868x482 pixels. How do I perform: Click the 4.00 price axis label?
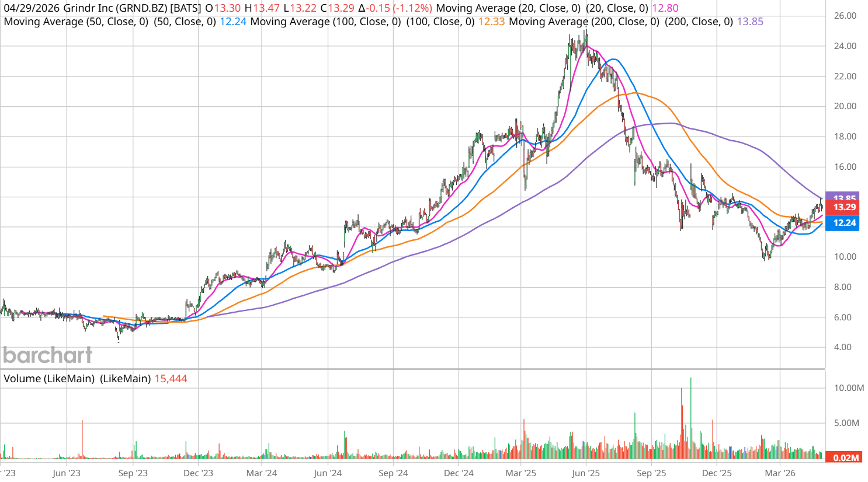tap(842, 347)
